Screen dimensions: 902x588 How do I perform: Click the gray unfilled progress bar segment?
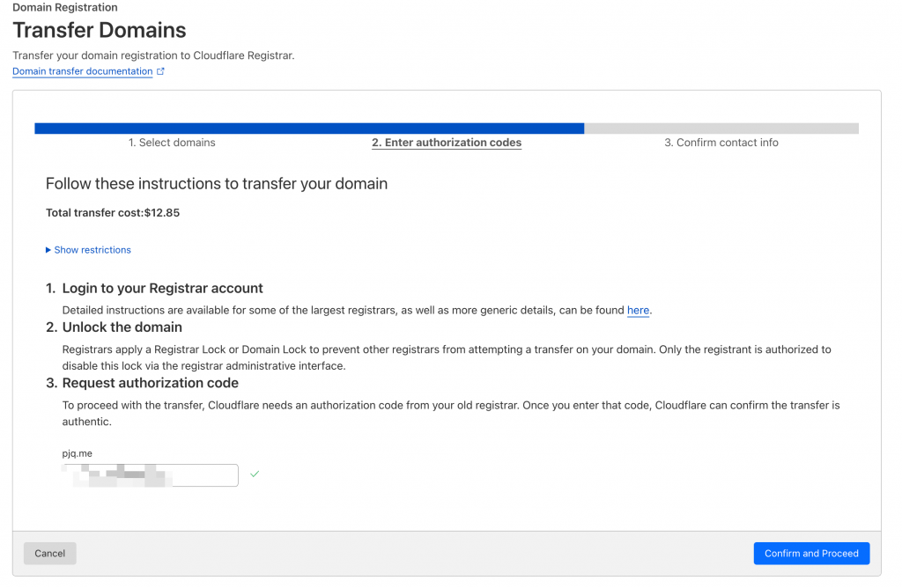pyautogui.click(x=721, y=129)
